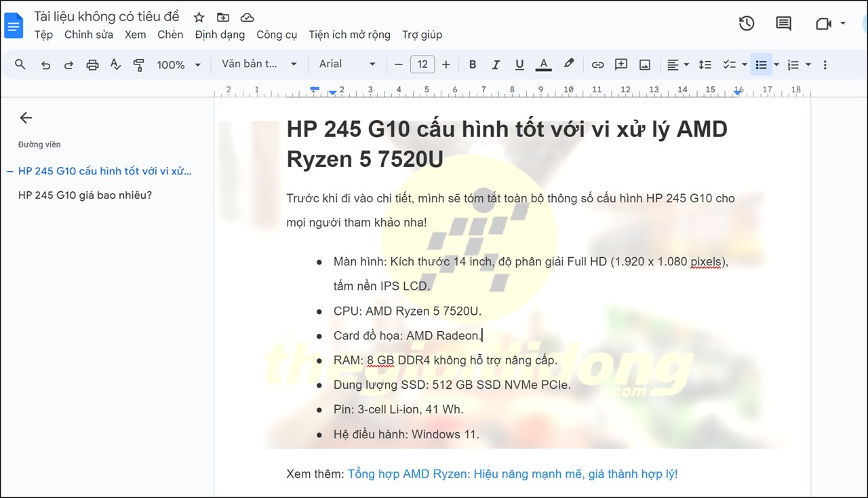Run spelling and grammar check
The image size is (868, 498).
115,64
